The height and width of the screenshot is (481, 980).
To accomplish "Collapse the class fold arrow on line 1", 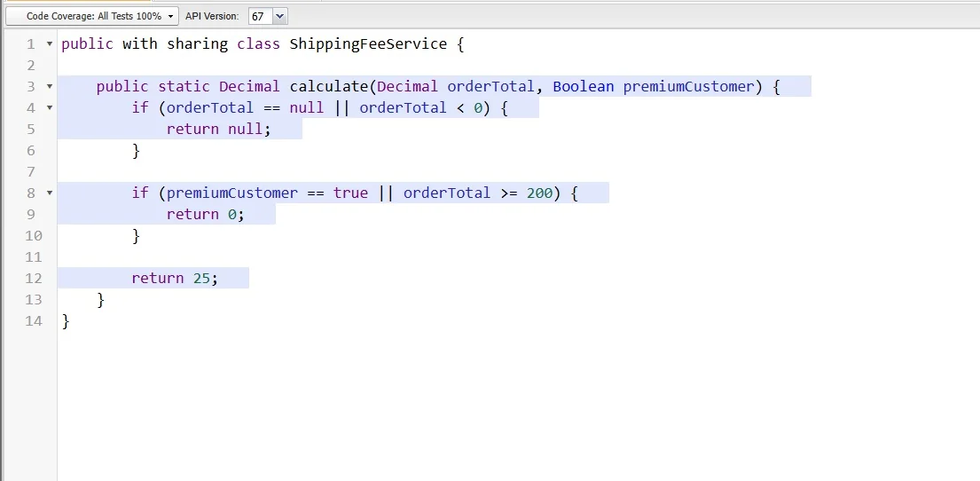I will point(50,44).
